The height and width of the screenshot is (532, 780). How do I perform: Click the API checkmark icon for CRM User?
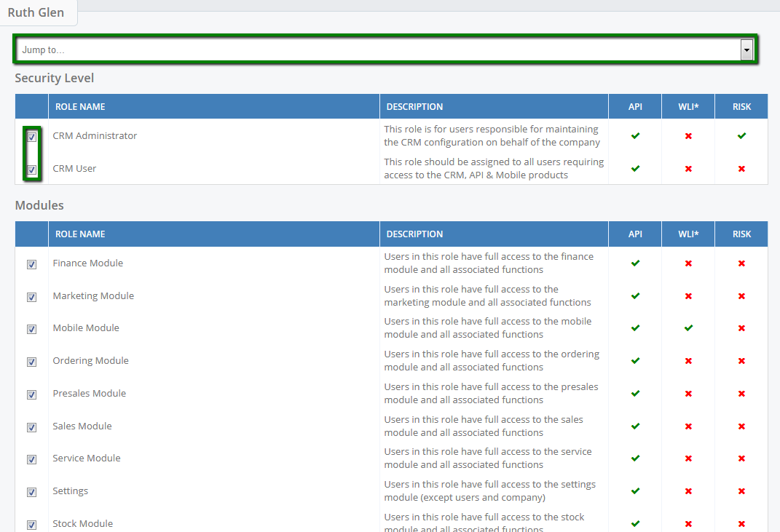[635, 169]
